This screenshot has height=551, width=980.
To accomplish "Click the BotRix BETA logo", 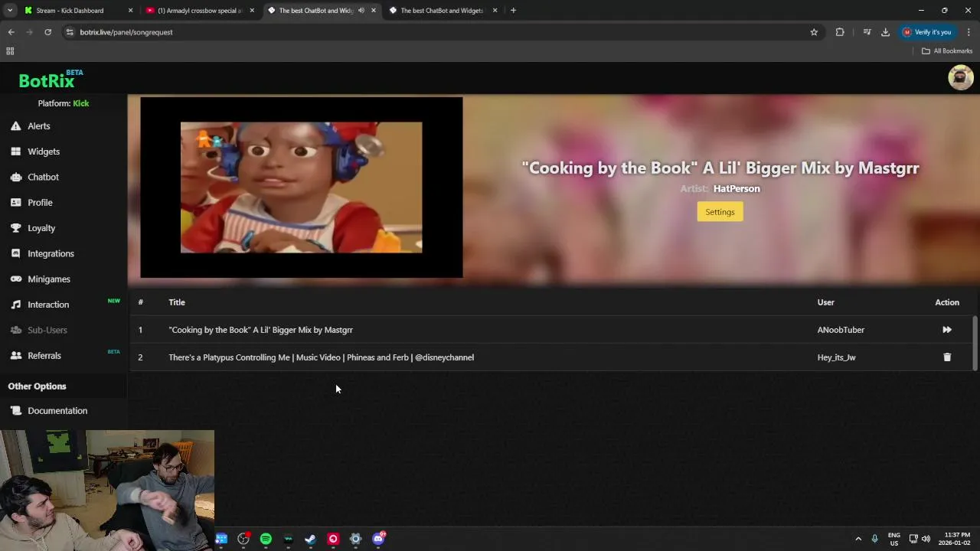I will click(51, 80).
